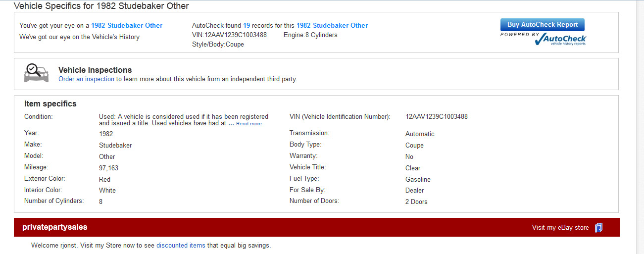Viewport: 644px width, 254px height.
Task: Click the Vehicle Specifics page title
Action: [x=101, y=6]
